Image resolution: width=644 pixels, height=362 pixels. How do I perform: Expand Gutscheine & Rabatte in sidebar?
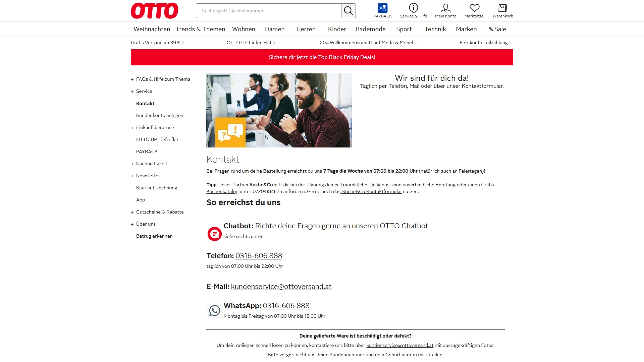(160, 212)
